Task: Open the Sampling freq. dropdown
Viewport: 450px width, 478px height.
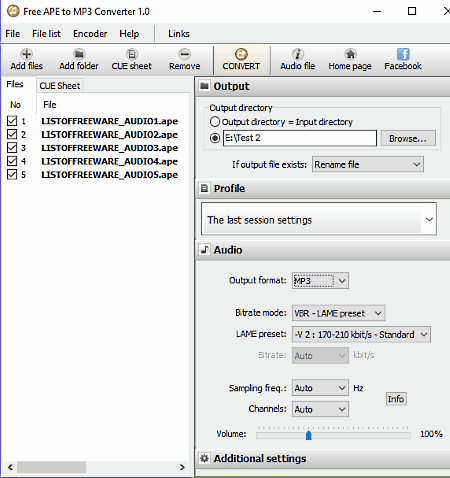Action: [320, 388]
